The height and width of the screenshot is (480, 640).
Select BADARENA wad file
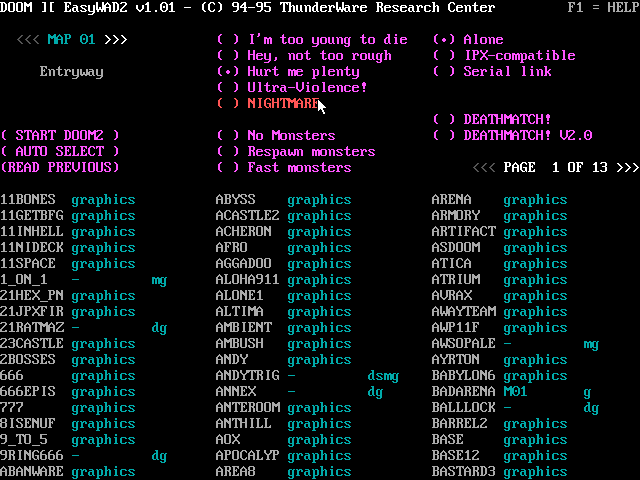[x=464, y=391]
